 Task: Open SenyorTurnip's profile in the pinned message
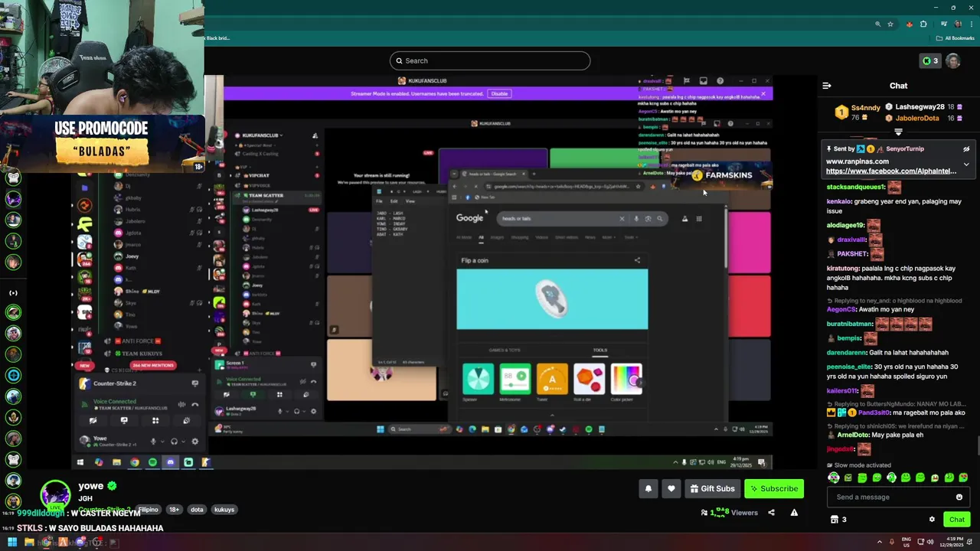(x=905, y=148)
